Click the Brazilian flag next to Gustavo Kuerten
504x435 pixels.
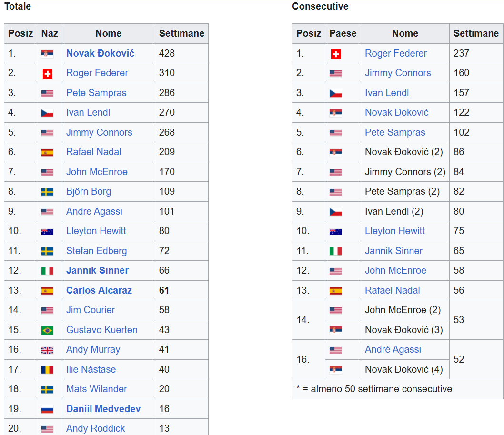(x=47, y=330)
